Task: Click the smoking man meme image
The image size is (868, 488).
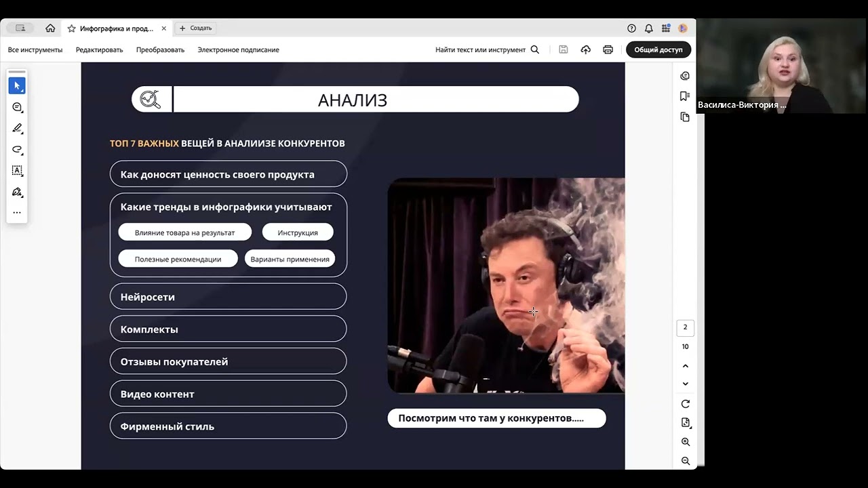Action: coord(506,285)
